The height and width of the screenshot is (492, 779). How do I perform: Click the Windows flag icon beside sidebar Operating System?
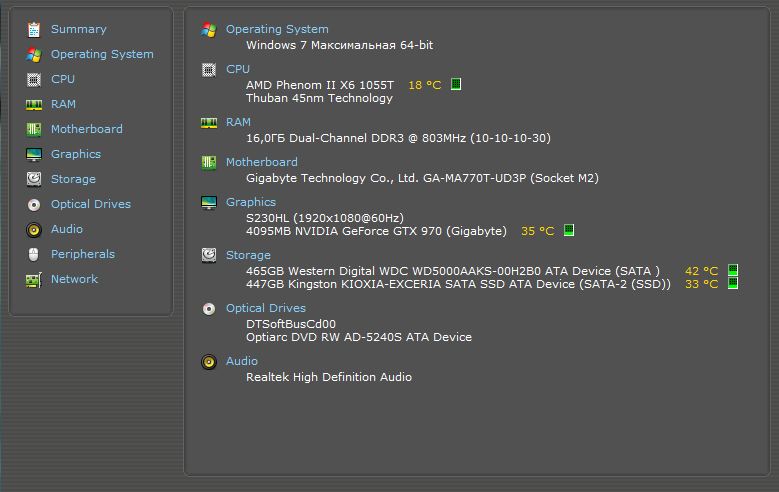(34, 55)
